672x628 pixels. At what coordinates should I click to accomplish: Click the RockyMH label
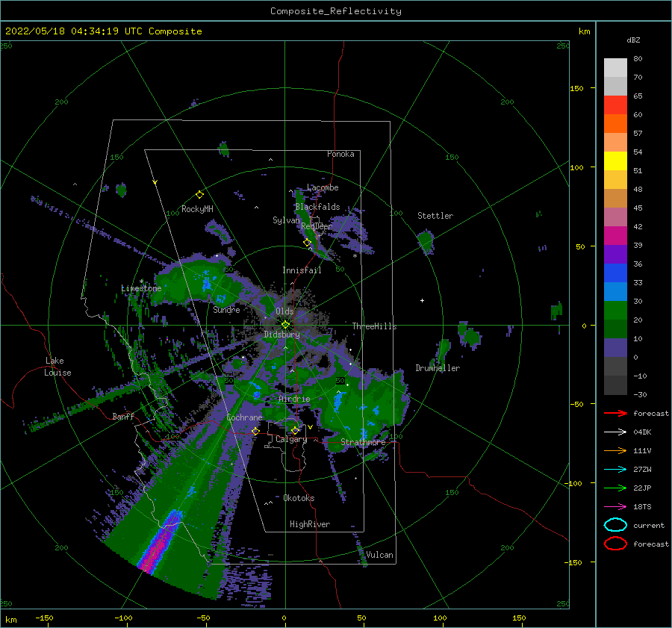[x=197, y=209]
